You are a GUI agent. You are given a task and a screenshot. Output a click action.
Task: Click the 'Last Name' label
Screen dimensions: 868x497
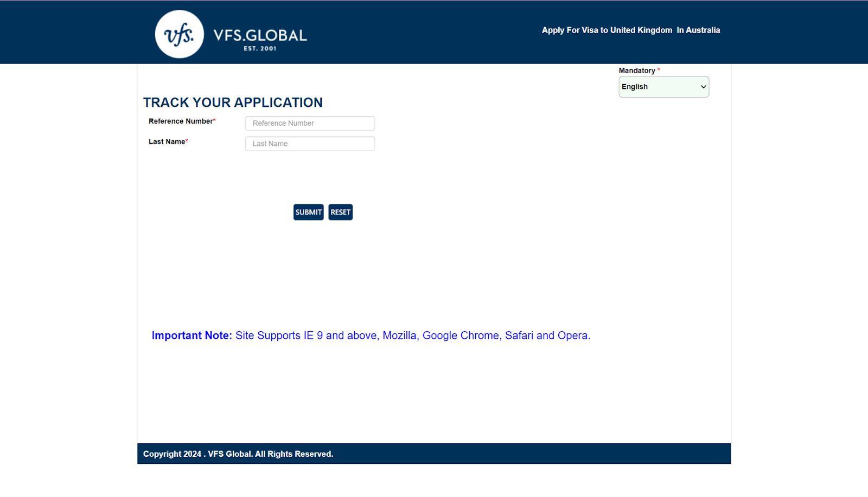pyautogui.click(x=167, y=141)
